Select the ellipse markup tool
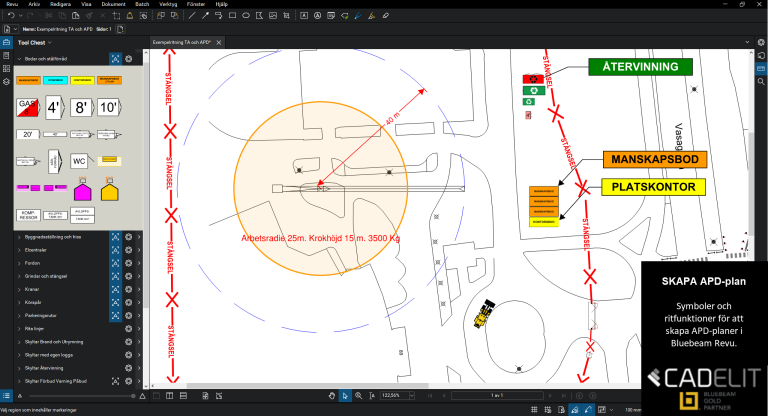Viewport: 768px width, 416px height. [x=246, y=16]
